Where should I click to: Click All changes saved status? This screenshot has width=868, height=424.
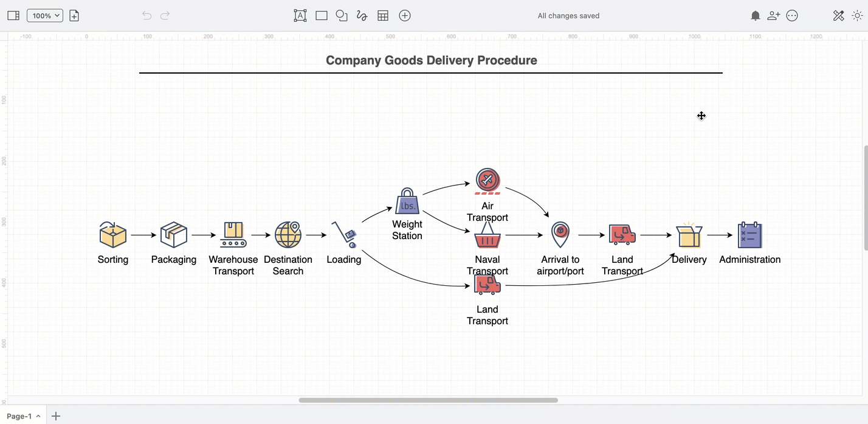click(568, 16)
